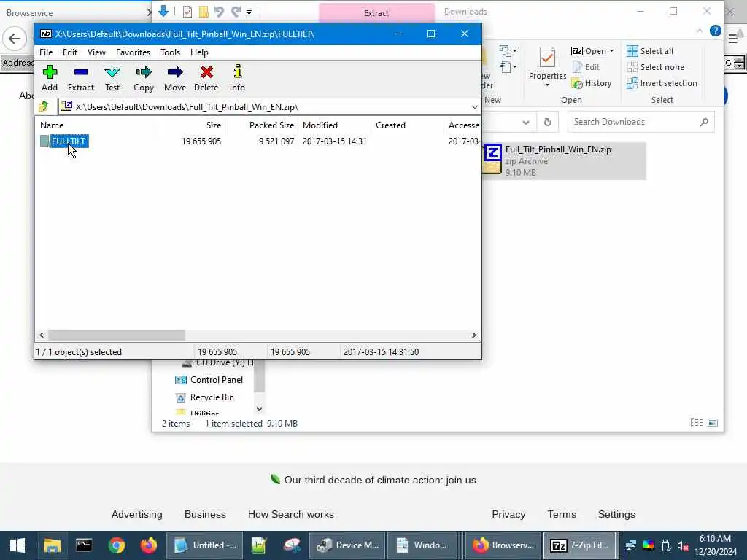Sort by the Size column header
This screenshot has height=560, width=747.
coord(189,125)
